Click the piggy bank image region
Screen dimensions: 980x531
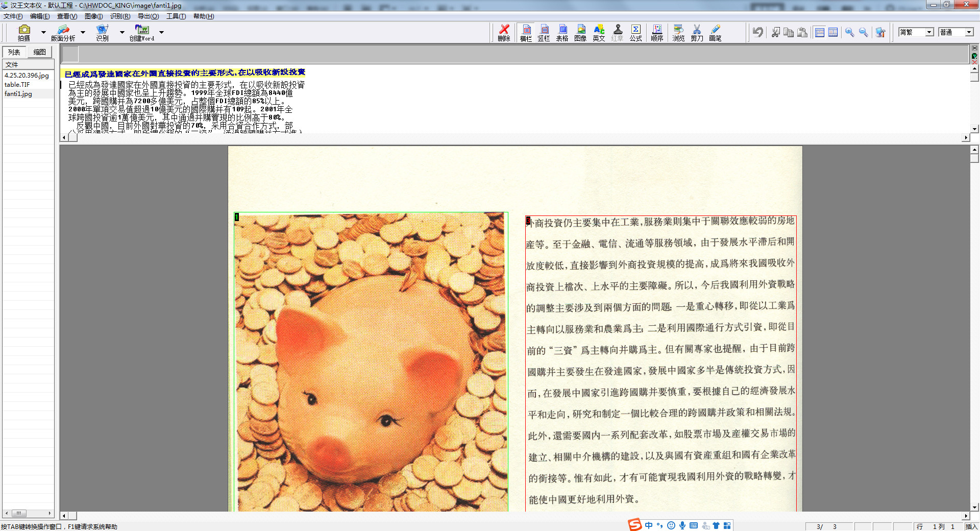tap(371, 361)
